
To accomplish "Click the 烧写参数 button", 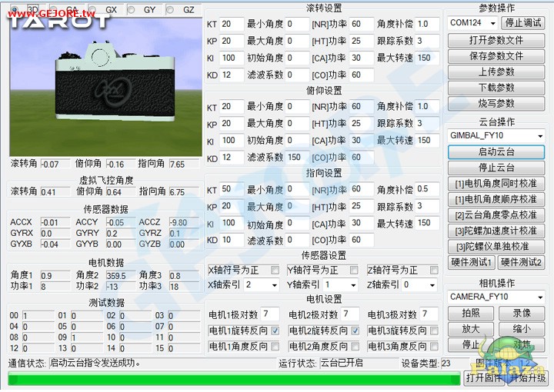I will [496, 103].
